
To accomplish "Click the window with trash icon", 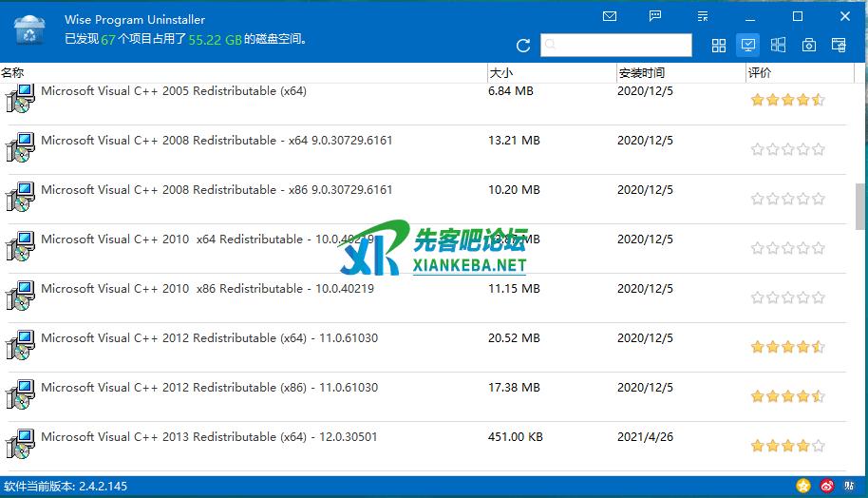I will click(839, 46).
